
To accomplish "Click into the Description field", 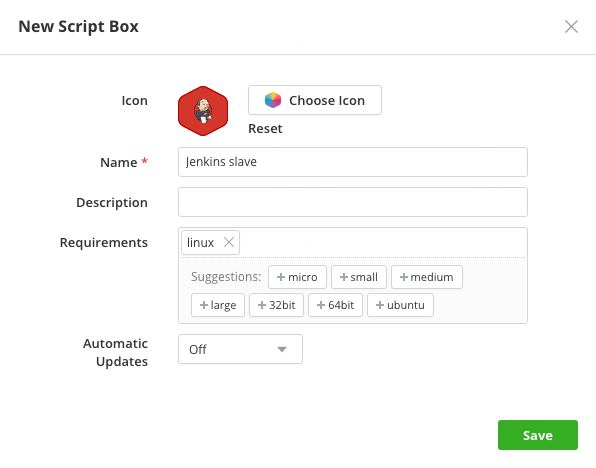I will pyautogui.click(x=353, y=202).
